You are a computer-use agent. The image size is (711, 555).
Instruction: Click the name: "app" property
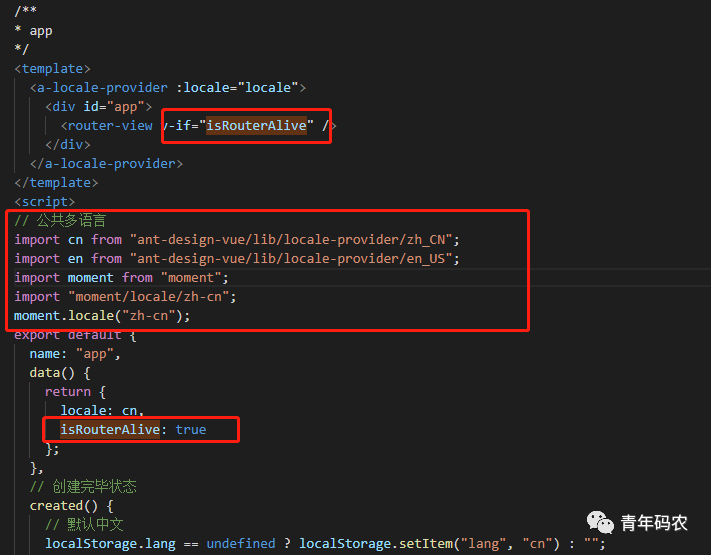(75, 354)
